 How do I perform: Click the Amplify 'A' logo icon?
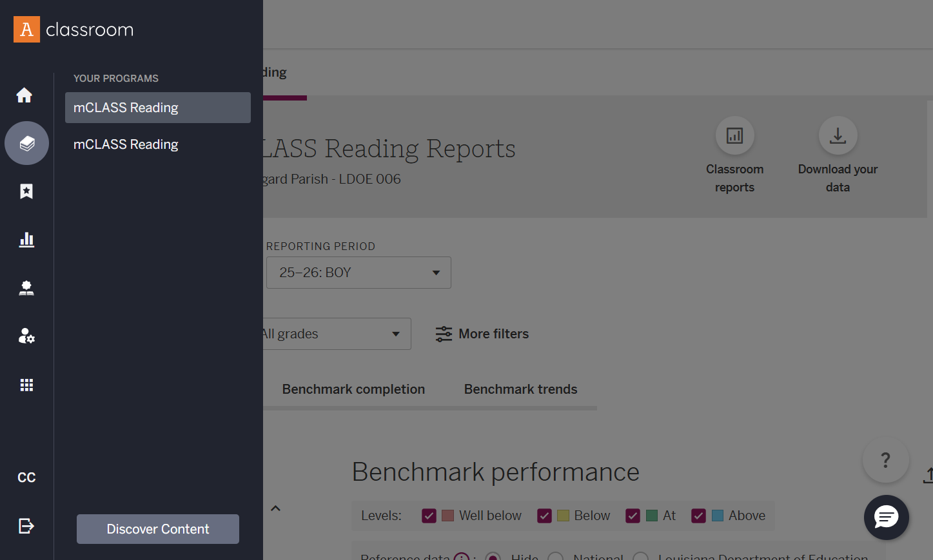point(26,30)
